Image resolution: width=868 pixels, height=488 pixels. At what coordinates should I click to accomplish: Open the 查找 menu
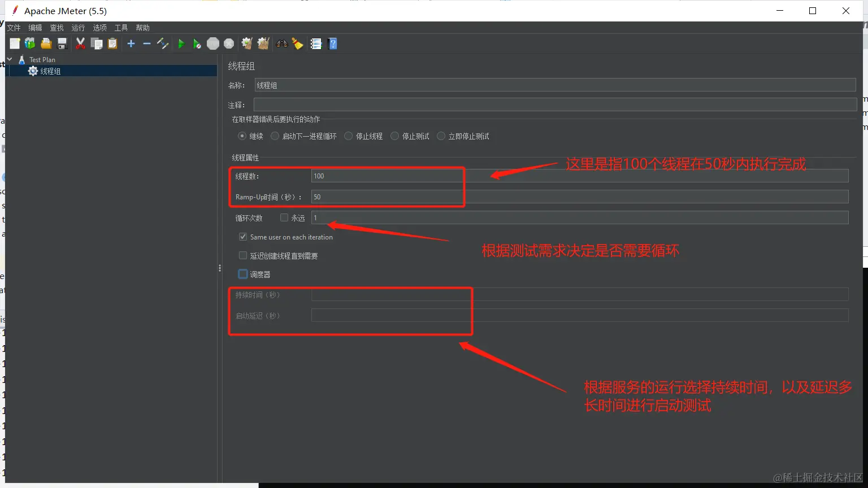57,28
